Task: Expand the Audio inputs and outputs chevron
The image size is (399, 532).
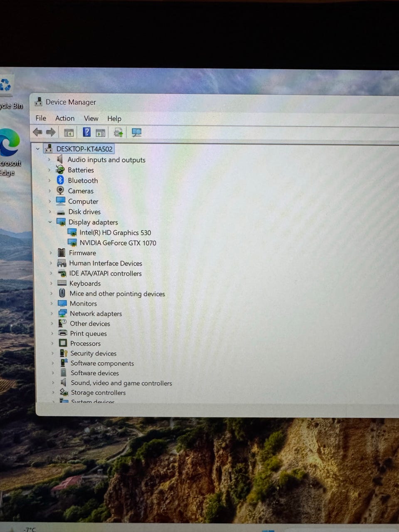Action: click(x=49, y=159)
